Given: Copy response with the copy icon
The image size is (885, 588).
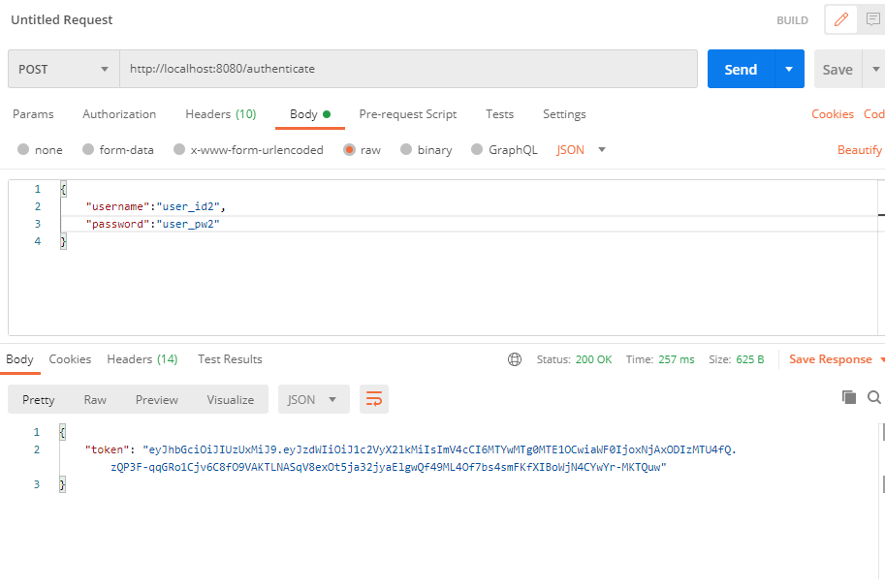Looking at the screenshot, I should (x=848, y=397).
